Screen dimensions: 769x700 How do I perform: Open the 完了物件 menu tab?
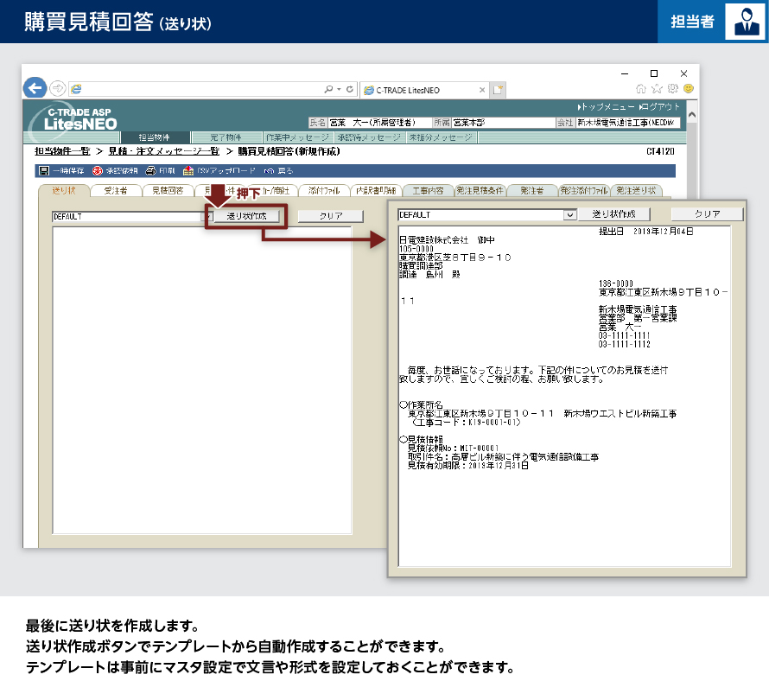(224, 137)
